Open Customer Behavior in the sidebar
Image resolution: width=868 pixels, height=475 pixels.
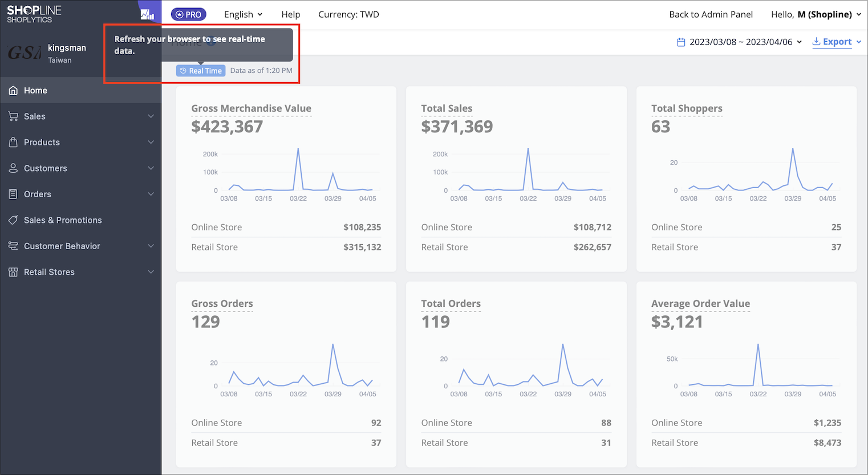[x=81, y=246]
